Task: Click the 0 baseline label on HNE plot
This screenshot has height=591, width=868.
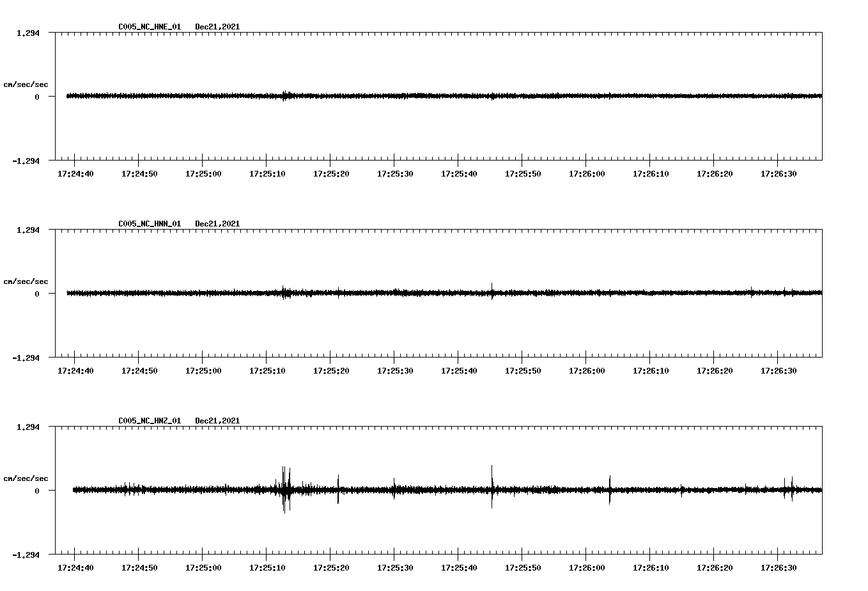Action: (37, 97)
